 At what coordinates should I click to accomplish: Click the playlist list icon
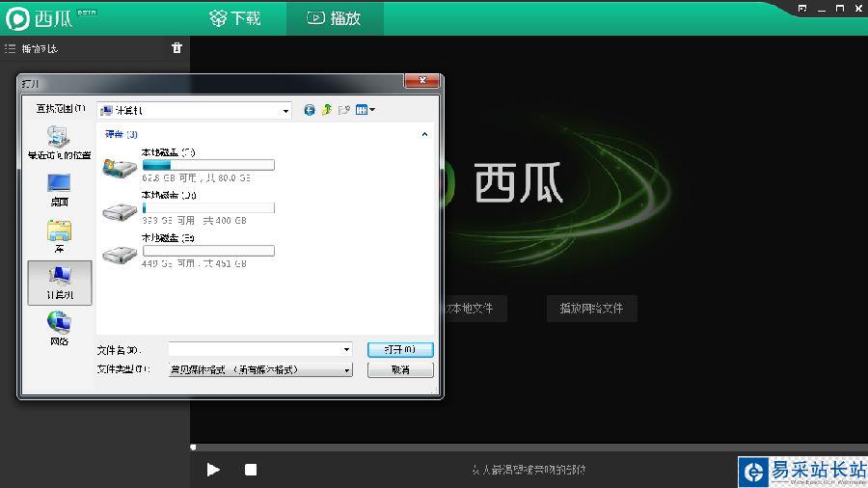[10, 48]
